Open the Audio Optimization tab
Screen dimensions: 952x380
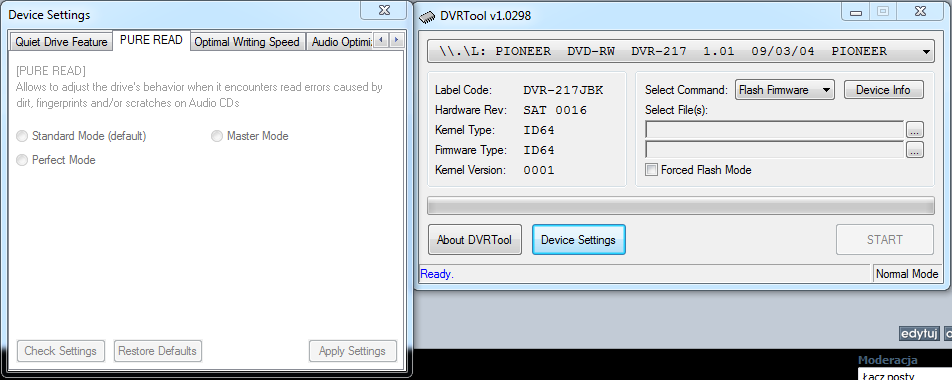click(x=339, y=42)
